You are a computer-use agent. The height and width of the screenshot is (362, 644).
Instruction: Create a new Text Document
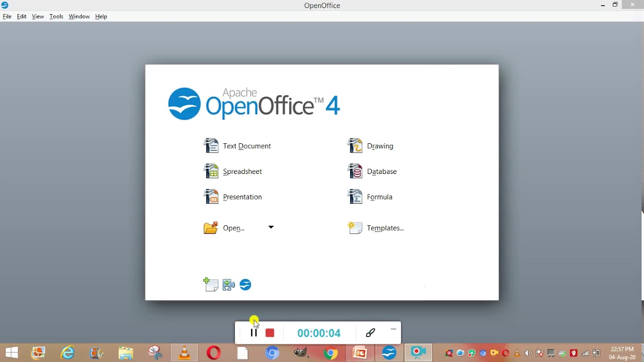click(237, 146)
